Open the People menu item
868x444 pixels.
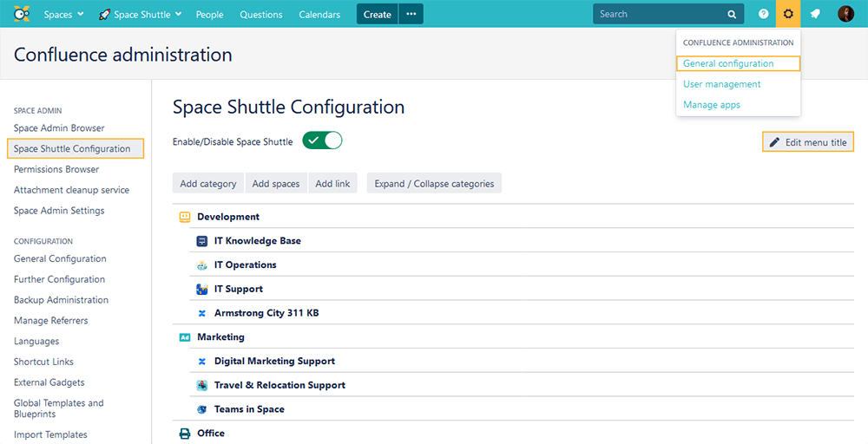pos(210,15)
